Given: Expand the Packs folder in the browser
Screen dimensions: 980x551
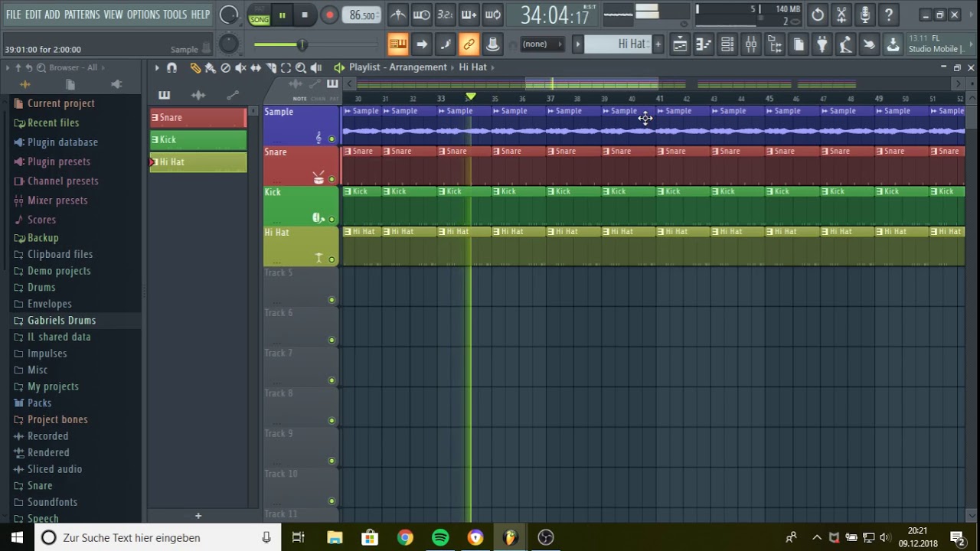Looking at the screenshot, I should [x=40, y=403].
